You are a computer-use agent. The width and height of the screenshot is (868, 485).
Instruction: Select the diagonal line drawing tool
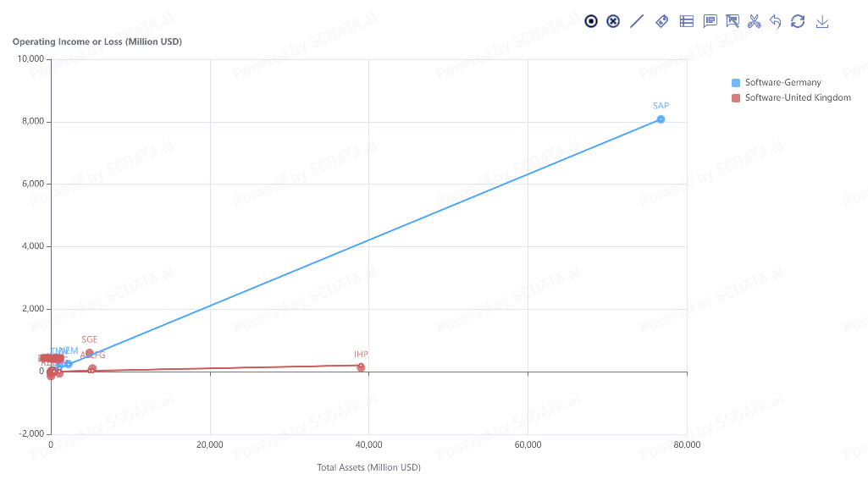pos(638,21)
